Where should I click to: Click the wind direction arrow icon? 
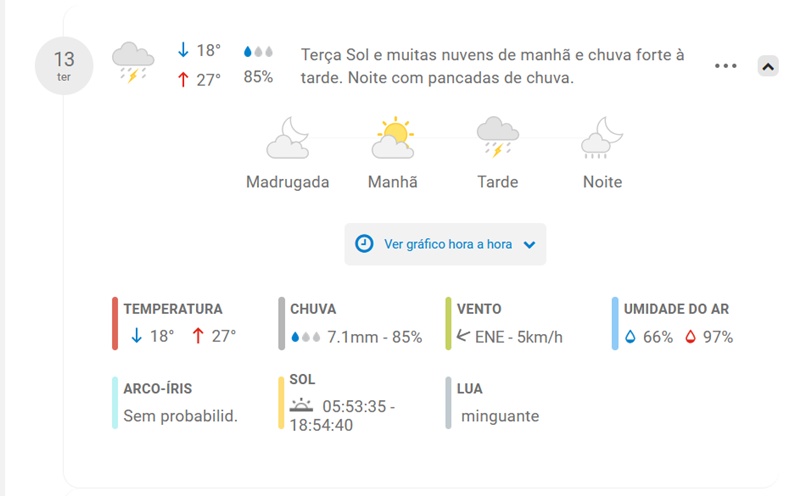pos(463,336)
